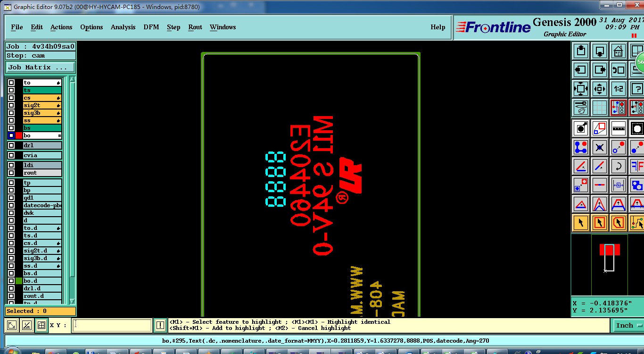This screenshot has height=354, width=644.
Task: Open the Step menu
Action: click(x=173, y=27)
